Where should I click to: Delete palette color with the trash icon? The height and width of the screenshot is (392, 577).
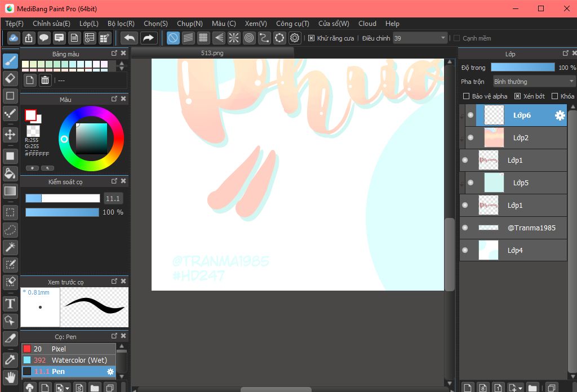click(45, 80)
